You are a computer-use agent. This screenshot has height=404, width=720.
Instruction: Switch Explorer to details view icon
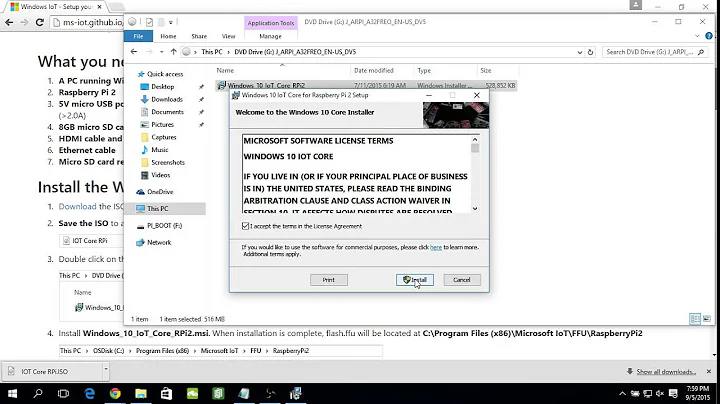point(695,319)
